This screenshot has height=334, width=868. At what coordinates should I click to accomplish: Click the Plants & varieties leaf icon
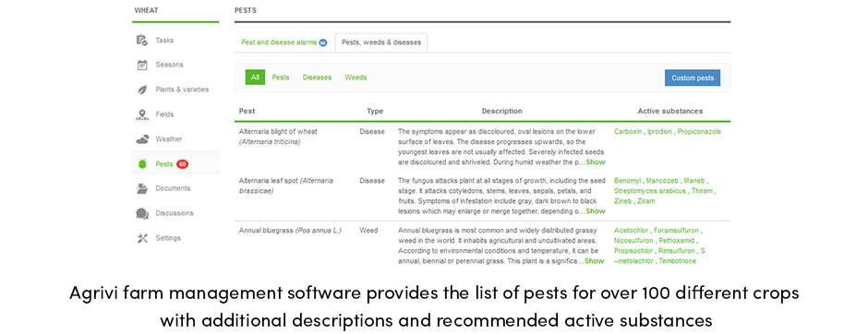142,89
